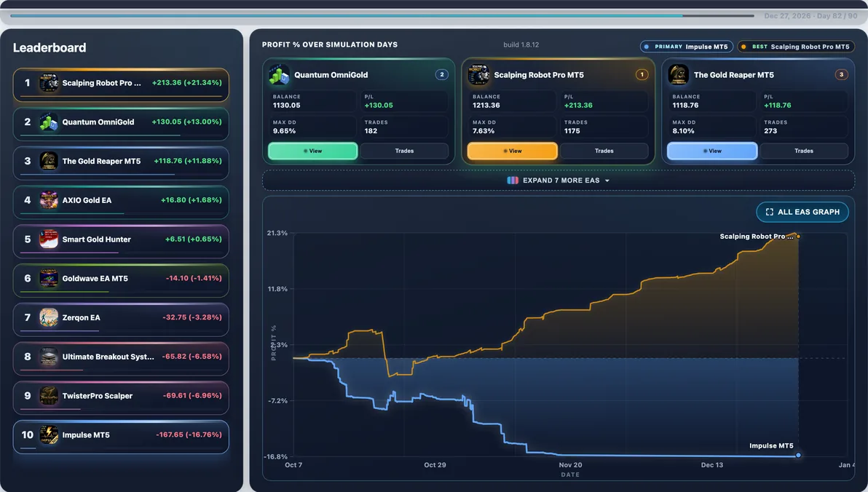Click +6.51 (+0.65%) value
The width and height of the screenshot is (868, 492).
pos(193,239)
